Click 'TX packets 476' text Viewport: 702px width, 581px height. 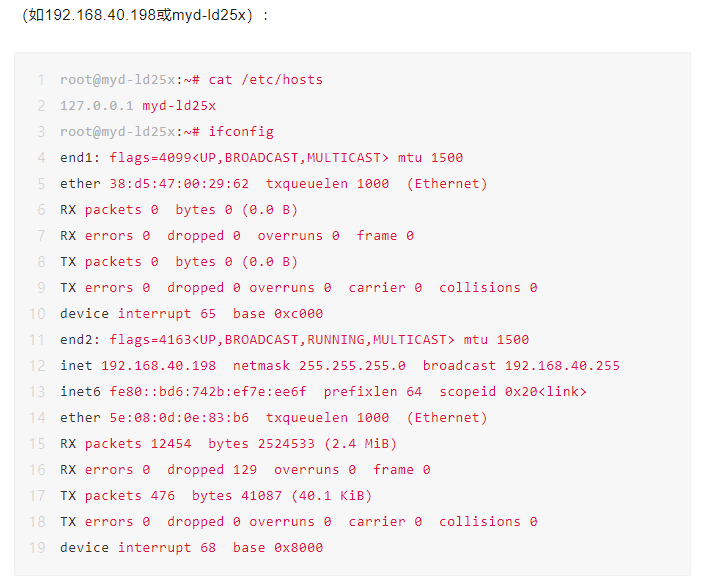(117, 495)
